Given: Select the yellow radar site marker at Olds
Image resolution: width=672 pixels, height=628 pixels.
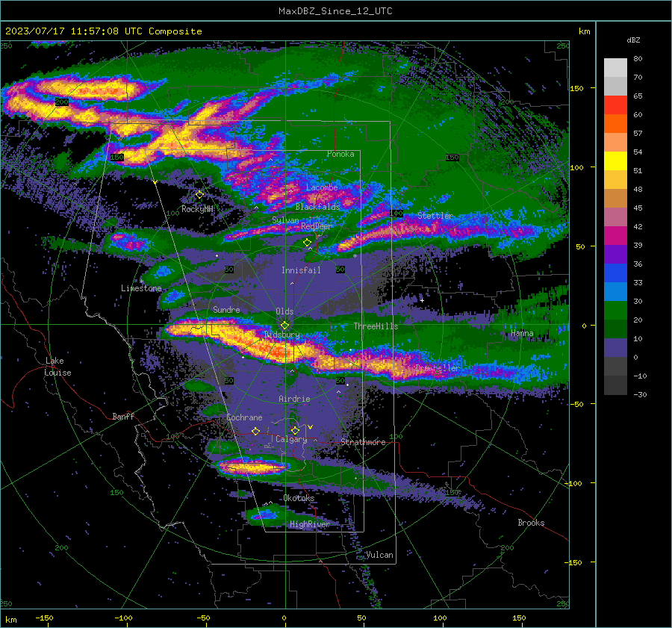Looking at the screenshot, I should click(285, 326).
